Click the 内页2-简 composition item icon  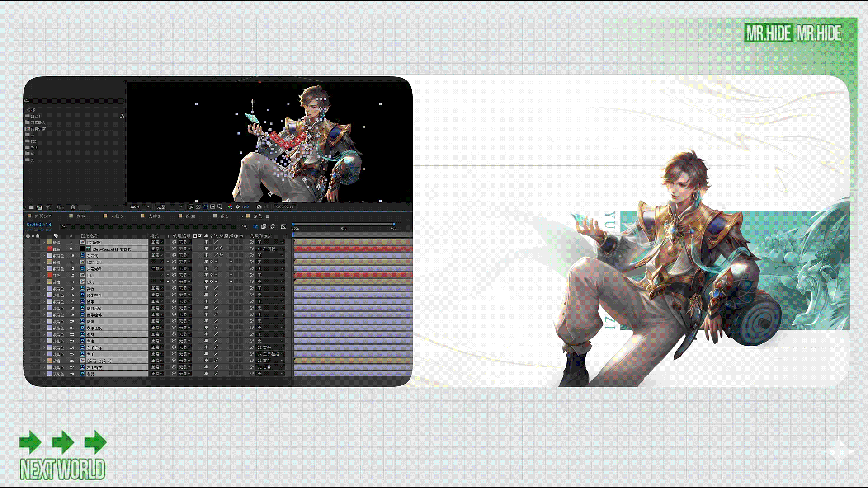pyautogui.click(x=27, y=129)
